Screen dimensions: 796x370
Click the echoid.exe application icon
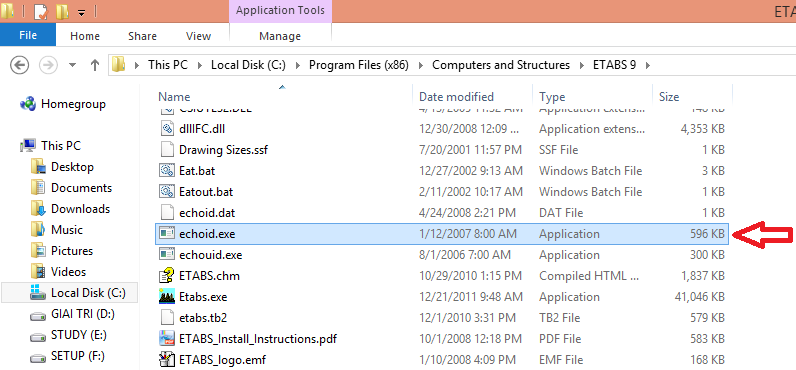point(167,233)
